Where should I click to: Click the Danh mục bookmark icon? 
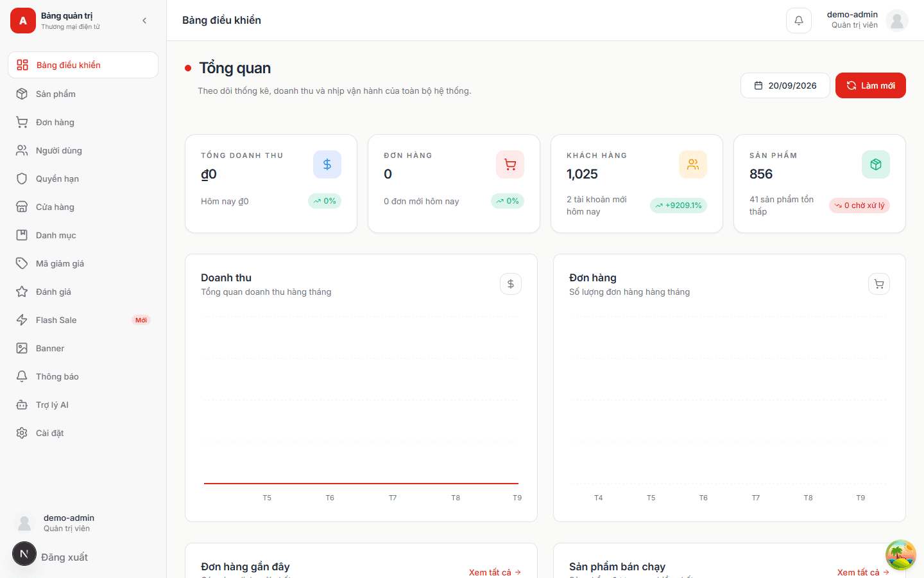(22, 235)
